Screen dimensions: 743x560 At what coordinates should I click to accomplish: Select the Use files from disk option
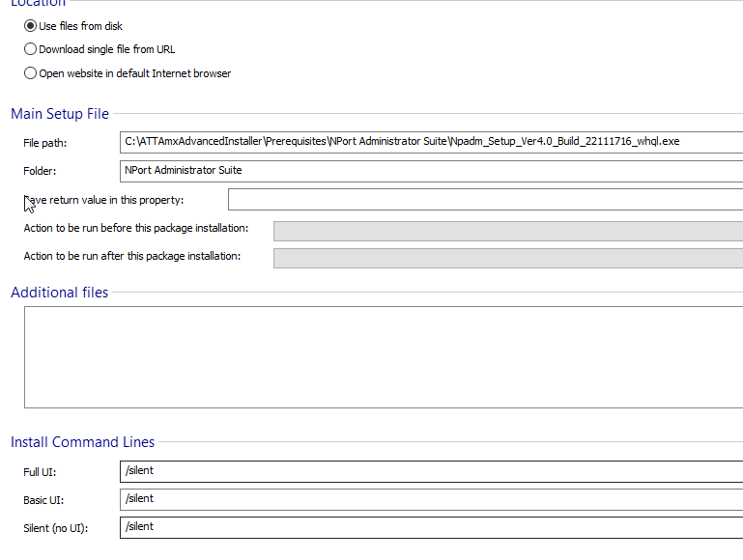click(30, 26)
